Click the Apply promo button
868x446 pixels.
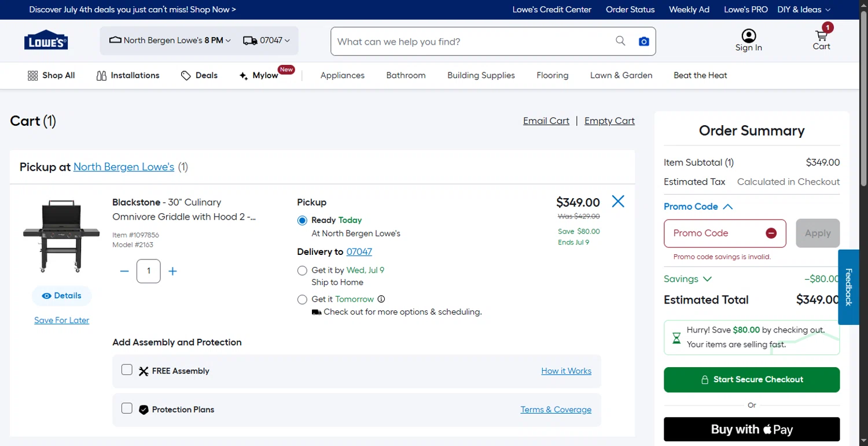818,233
